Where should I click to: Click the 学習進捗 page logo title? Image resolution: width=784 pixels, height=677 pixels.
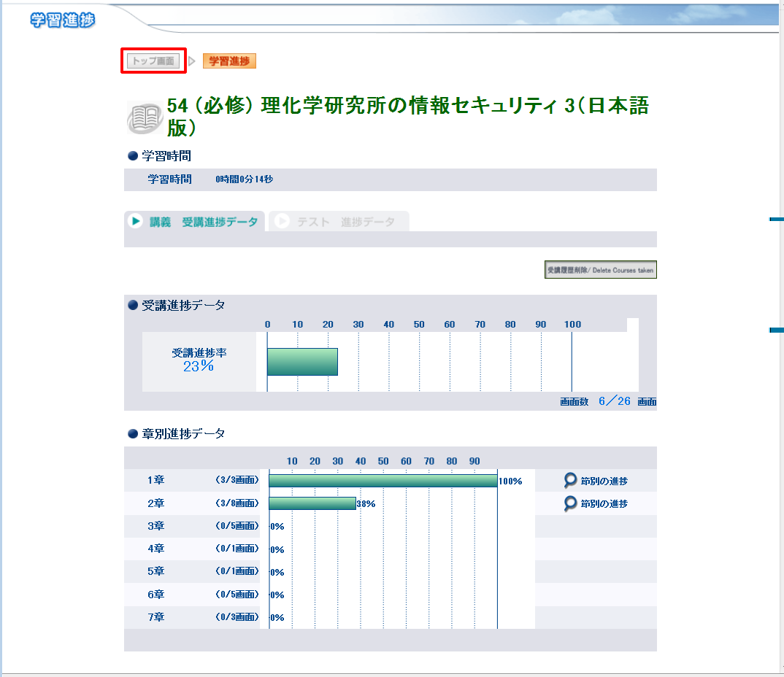(x=63, y=20)
